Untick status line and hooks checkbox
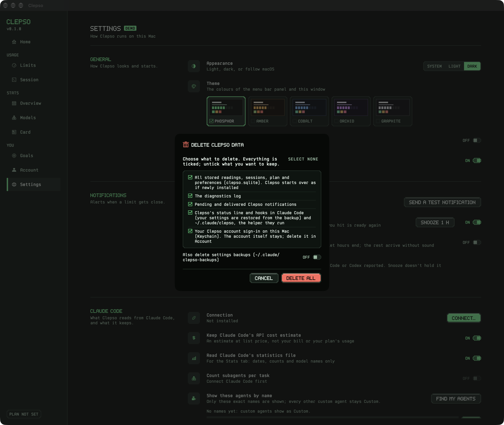504x425 pixels. tap(190, 212)
